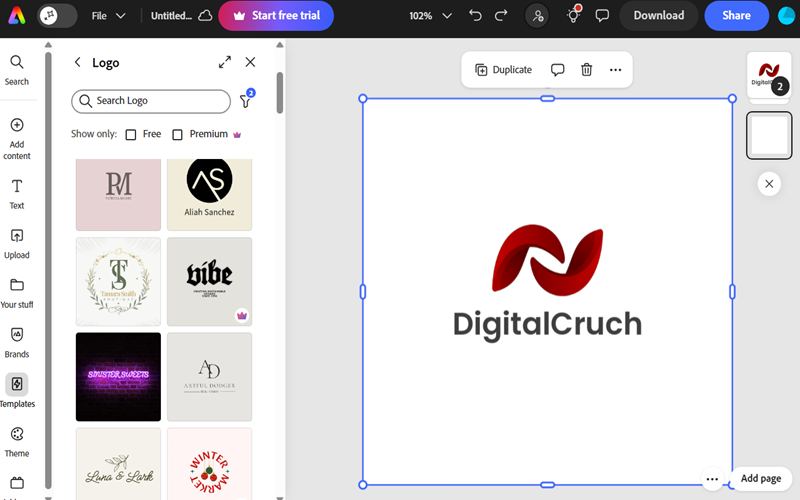Viewport: 800px width, 500px height.
Task: Enable the Free checkbox filter
Action: (x=131, y=134)
